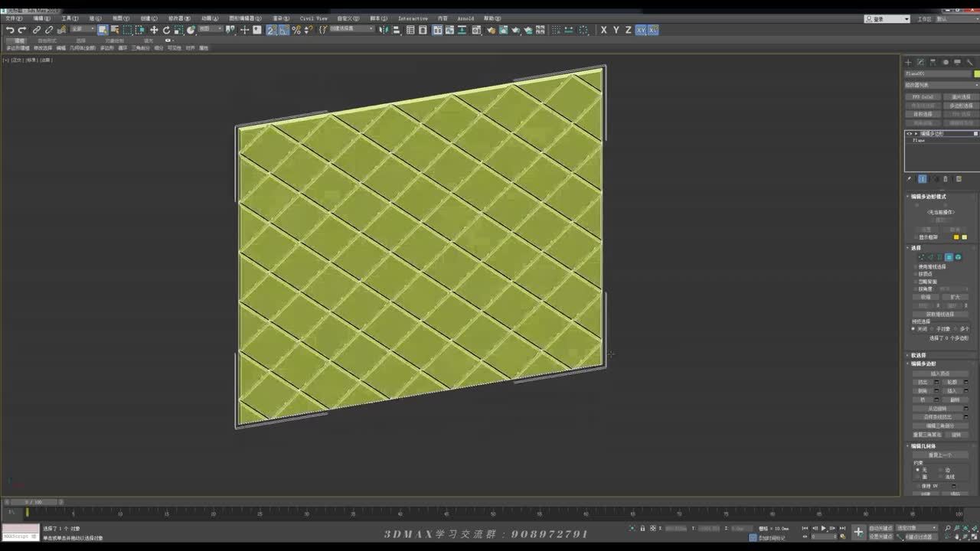Open the Create panel plus icon
The image size is (980, 551).
pos(909,62)
